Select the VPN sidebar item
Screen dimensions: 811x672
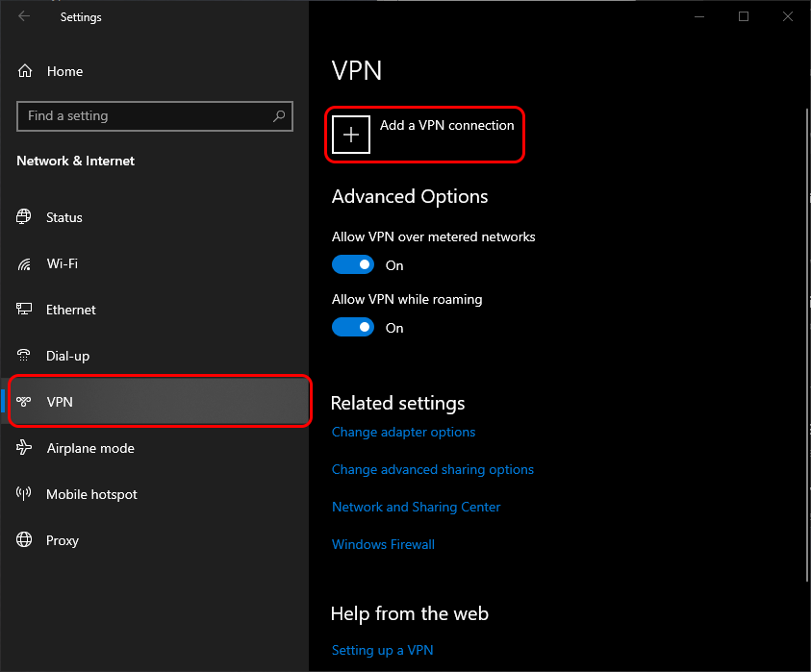(160, 402)
